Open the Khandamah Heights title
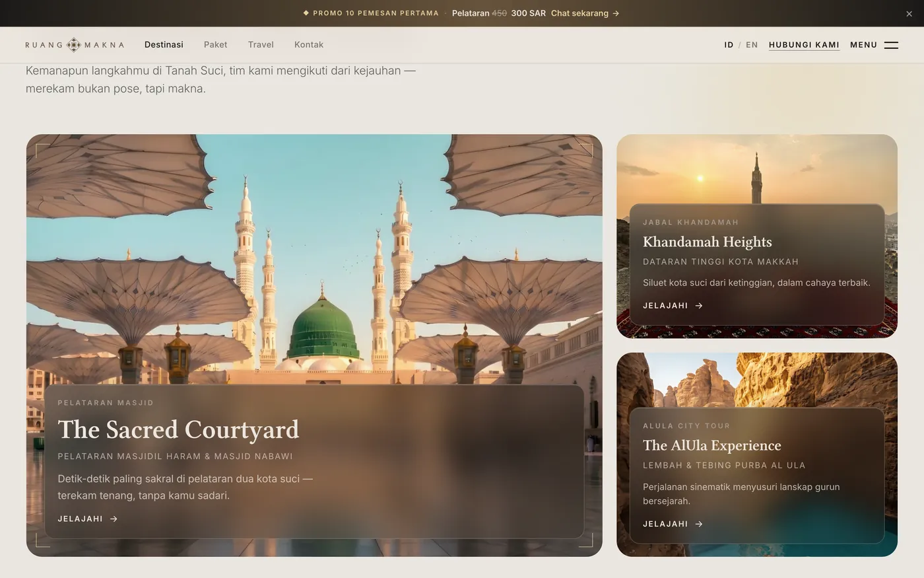 click(x=708, y=242)
